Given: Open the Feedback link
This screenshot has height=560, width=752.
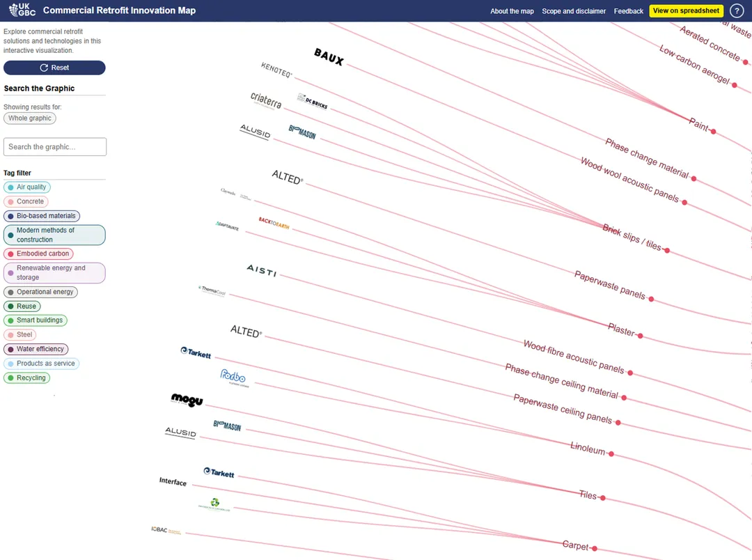Looking at the screenshot, I should click(628, 11).
